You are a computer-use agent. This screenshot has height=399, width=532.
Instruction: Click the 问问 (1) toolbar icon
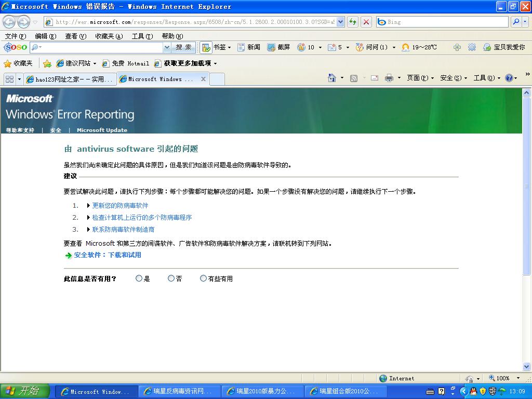click(360, 47)
